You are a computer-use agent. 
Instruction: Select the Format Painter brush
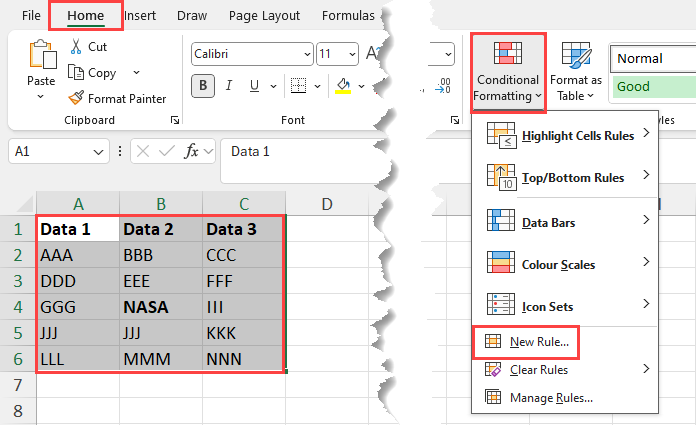point(76,98)
